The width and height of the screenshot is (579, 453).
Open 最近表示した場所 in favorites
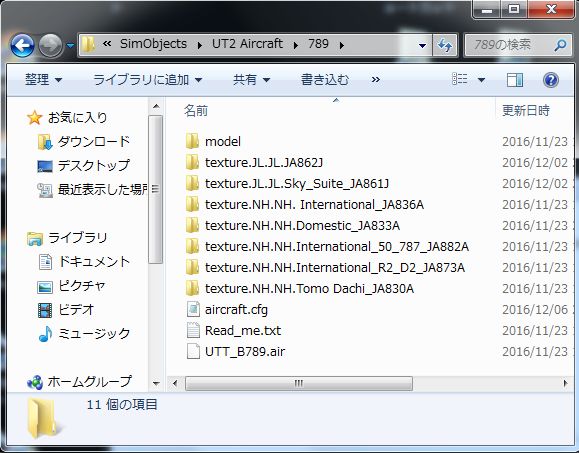tap(103, 189)
